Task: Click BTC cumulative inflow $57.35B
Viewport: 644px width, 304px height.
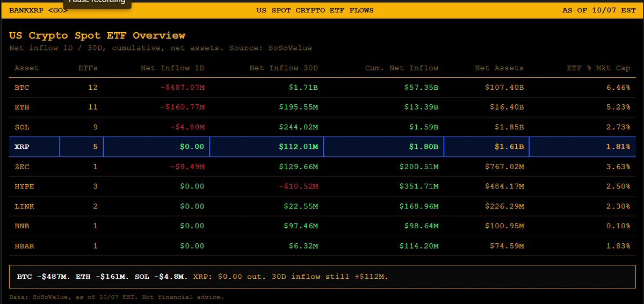Action: point(422,88)
